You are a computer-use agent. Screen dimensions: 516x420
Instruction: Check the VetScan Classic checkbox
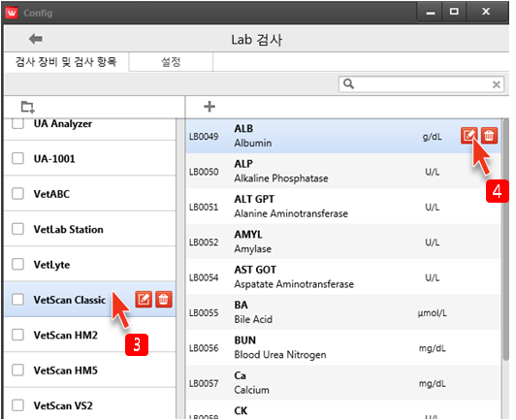pos(17,300)
